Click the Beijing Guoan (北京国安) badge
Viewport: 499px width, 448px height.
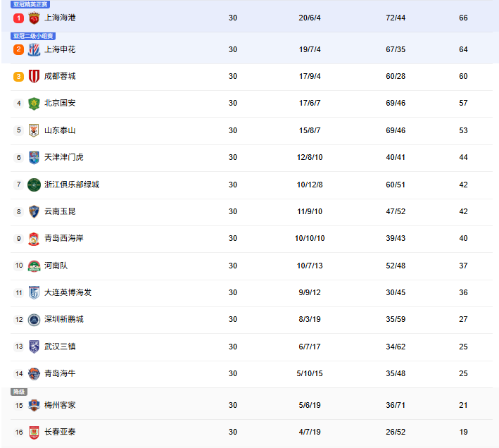[34, 103]
